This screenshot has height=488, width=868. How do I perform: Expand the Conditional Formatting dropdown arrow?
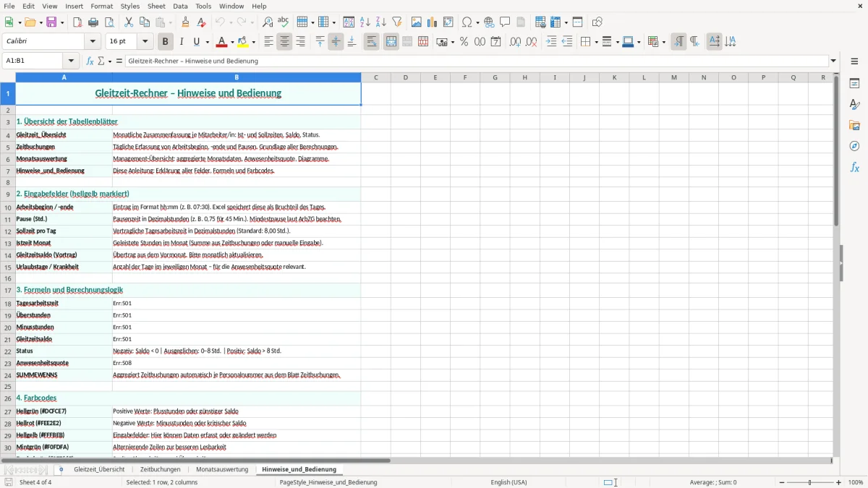663,42
